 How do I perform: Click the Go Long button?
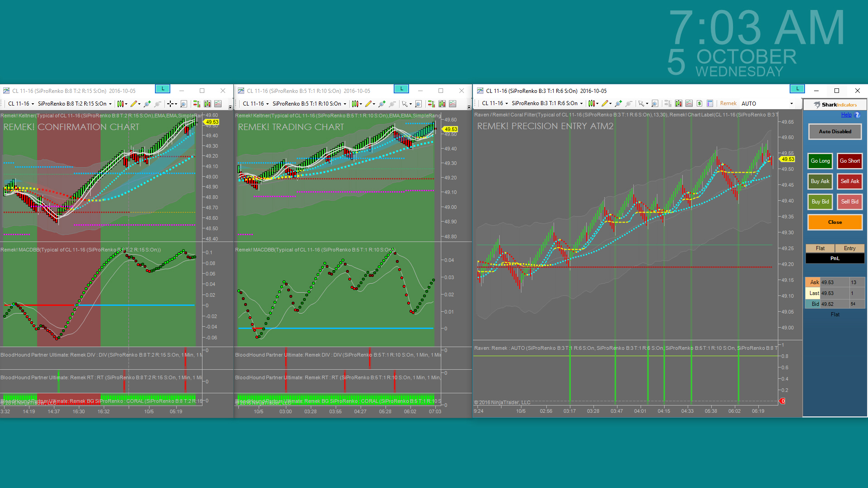point(820,161)
